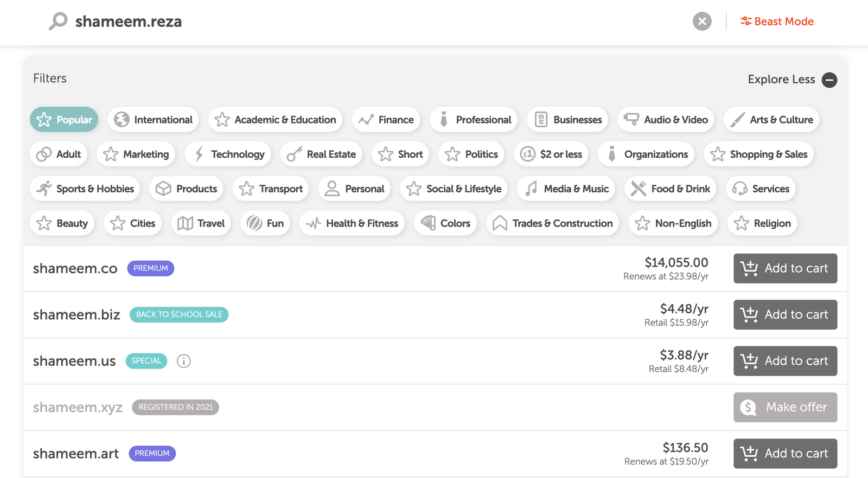The width and height of the screenshot is (868, 478).
Task: Clear the search field with X icon
Action: [702, 22]
